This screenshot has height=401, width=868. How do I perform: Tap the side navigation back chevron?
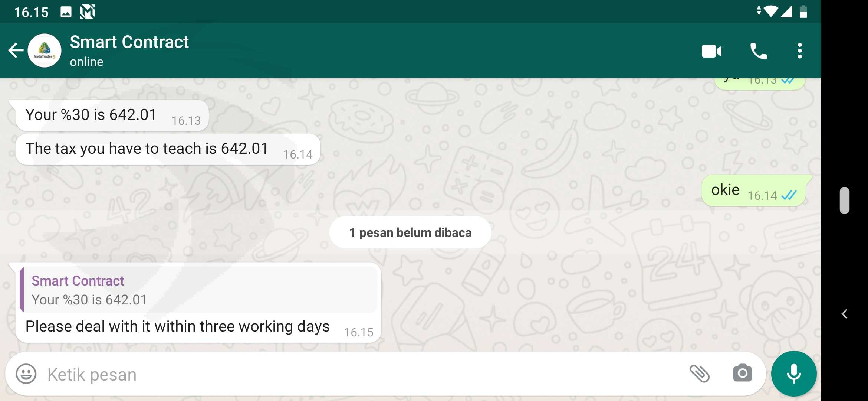[x=844, y=314]
